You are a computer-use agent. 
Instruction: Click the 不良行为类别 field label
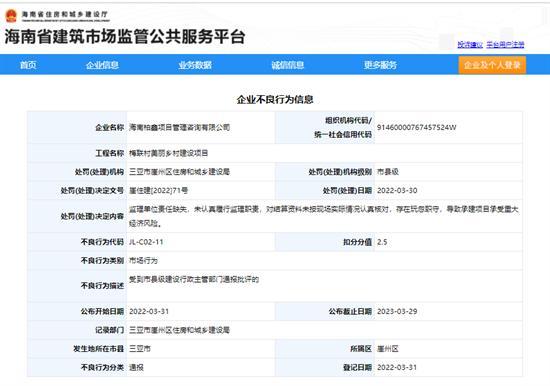coord(102,260)
